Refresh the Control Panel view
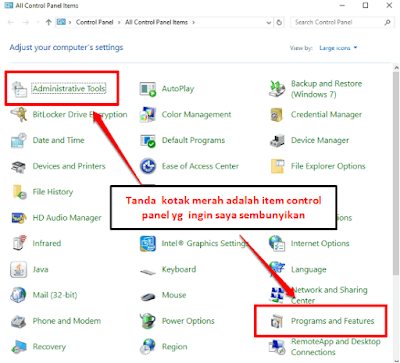 pyautogui.click(x=279, y=22)
